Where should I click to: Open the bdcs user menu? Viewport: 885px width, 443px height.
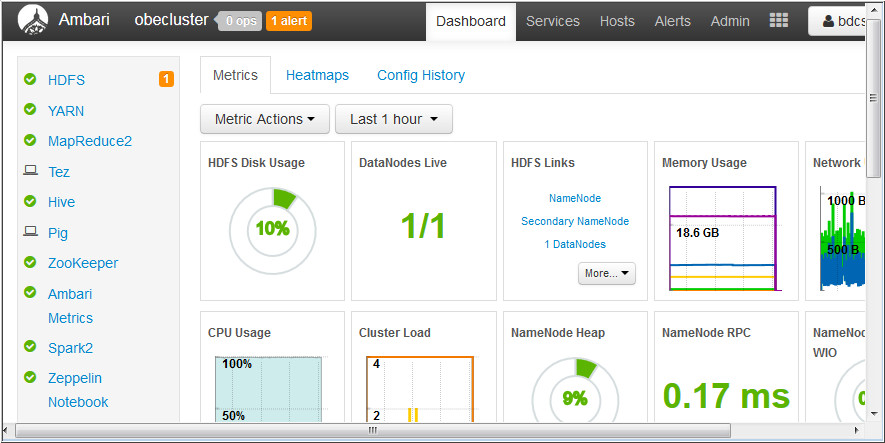coord(837,21)
